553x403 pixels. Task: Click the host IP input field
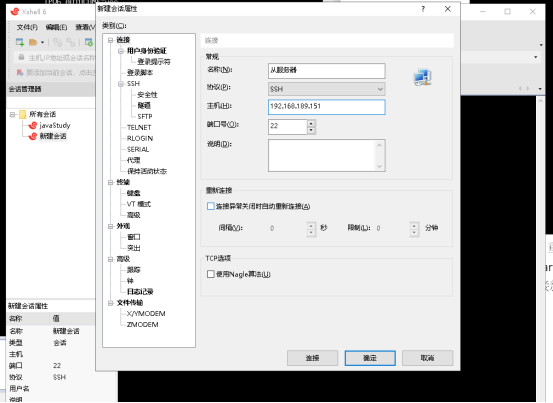click(327, 107)
